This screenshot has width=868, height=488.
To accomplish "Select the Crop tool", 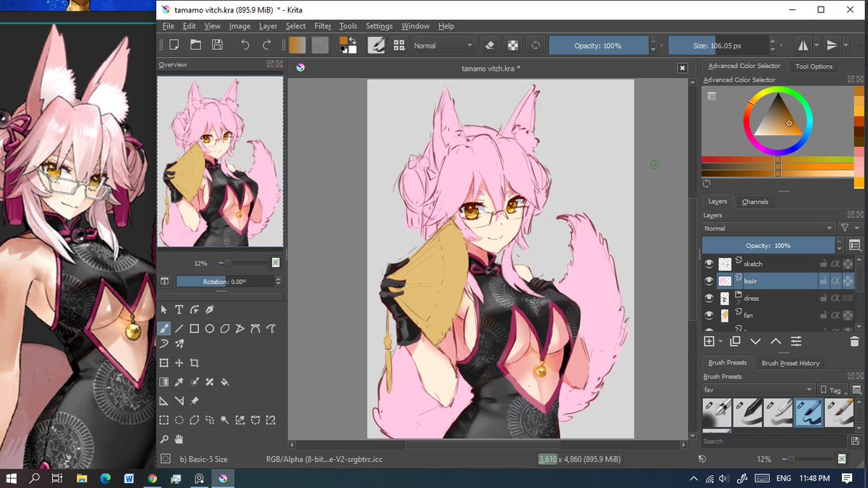I will pos(195,363).
